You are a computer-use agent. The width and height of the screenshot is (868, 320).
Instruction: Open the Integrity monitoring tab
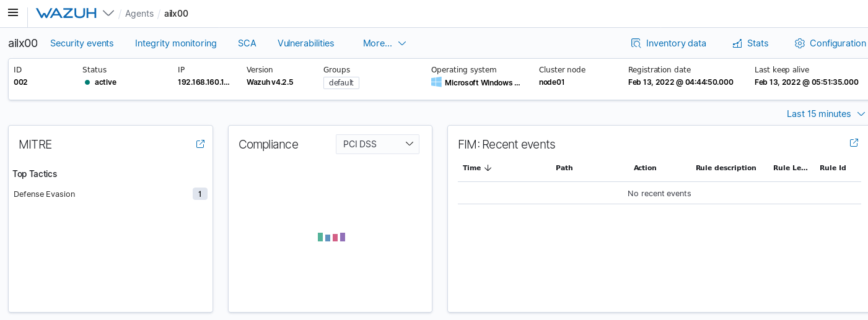click(x=176, y=43)
